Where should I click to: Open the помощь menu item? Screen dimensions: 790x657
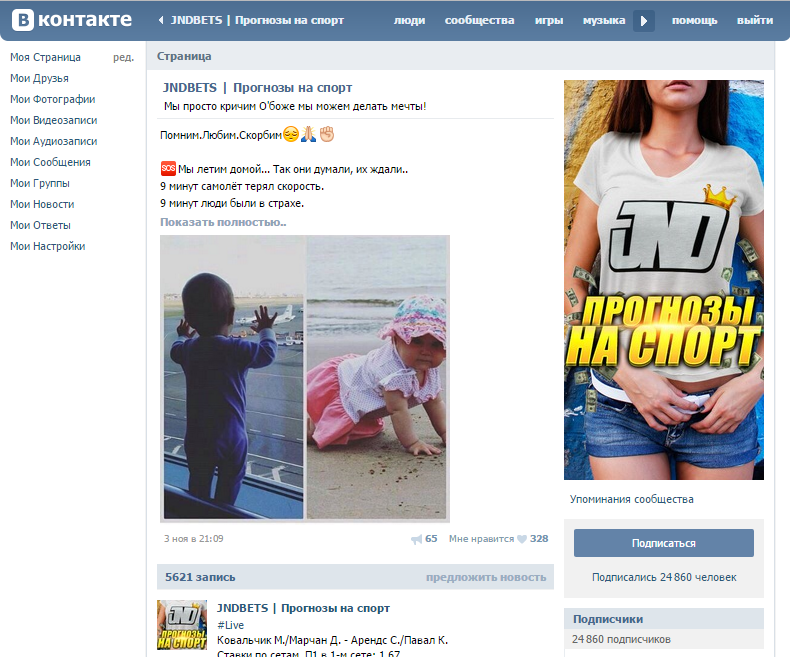694,20
